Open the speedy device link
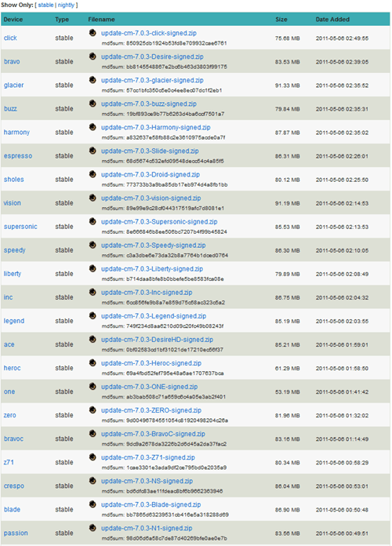The image size is (392, 546). click(15, 250)
